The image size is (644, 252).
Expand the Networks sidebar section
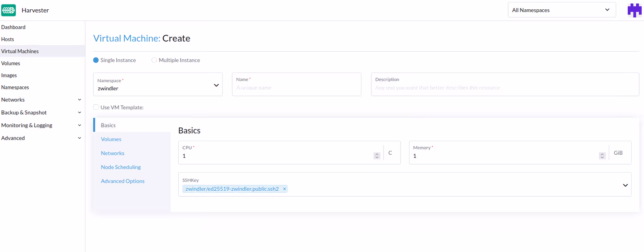click(x=79, y=100)
